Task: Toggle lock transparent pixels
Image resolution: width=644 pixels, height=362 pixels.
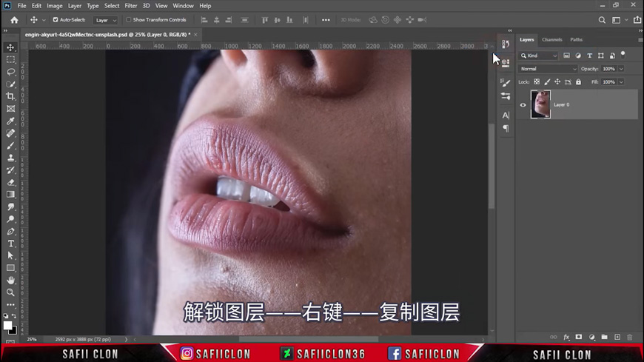Action: click(x=537, y=81)
